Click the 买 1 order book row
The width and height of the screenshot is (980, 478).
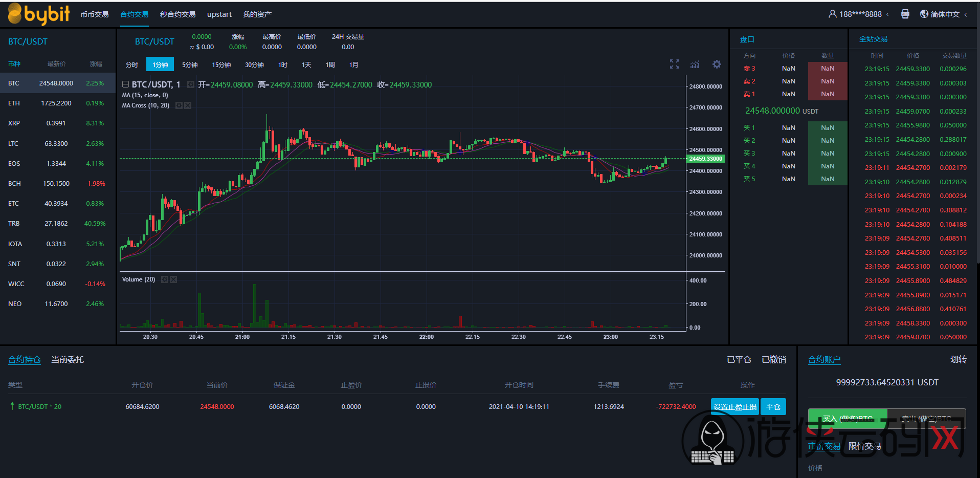[789, 128]
